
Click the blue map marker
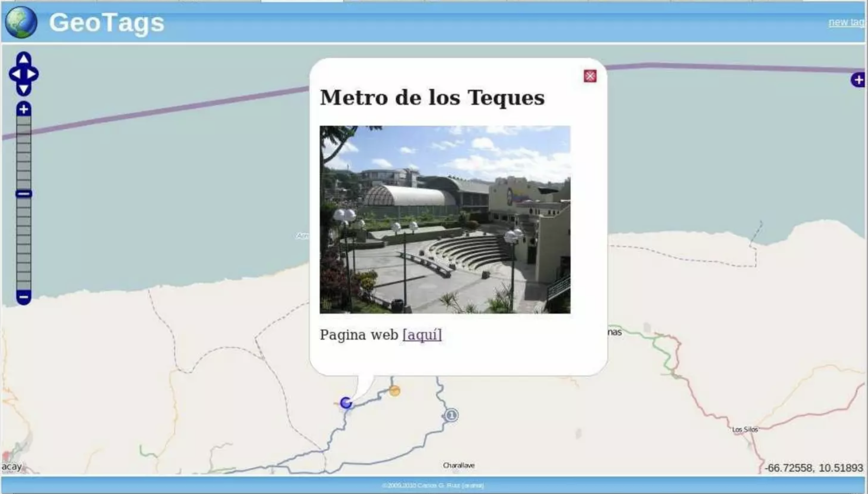(x=346, y=403)
